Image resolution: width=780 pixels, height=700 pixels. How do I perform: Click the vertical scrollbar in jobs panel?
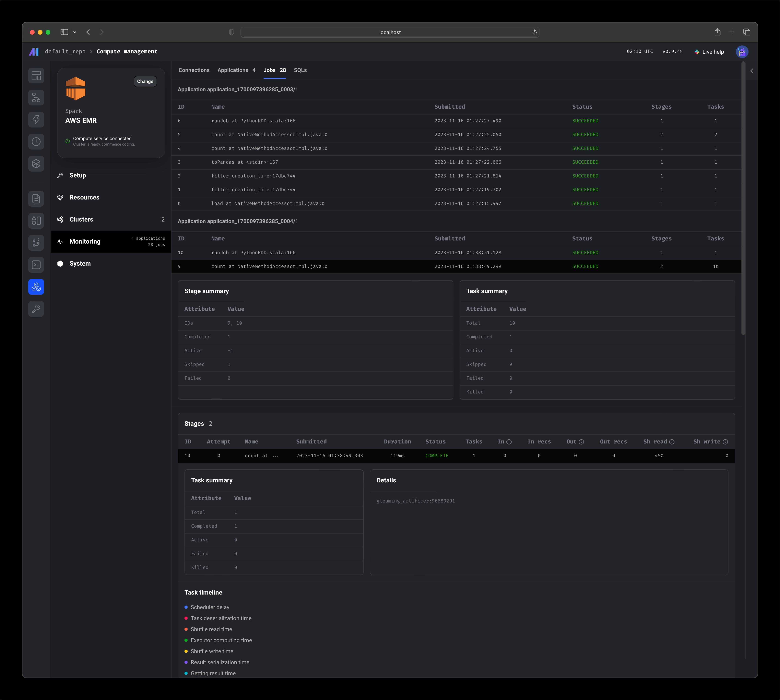(x=743, y=198)
